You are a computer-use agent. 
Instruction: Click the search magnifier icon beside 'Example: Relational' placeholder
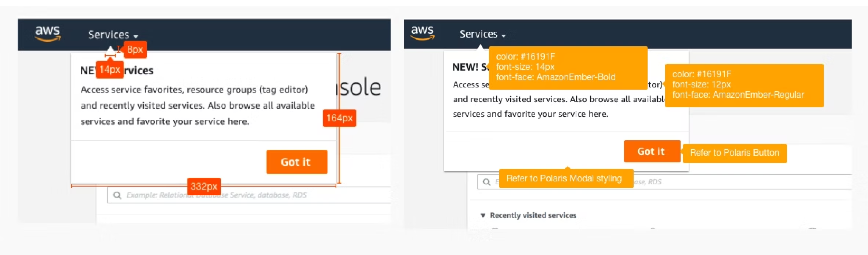pyautogui.click(x=117, y=195)
